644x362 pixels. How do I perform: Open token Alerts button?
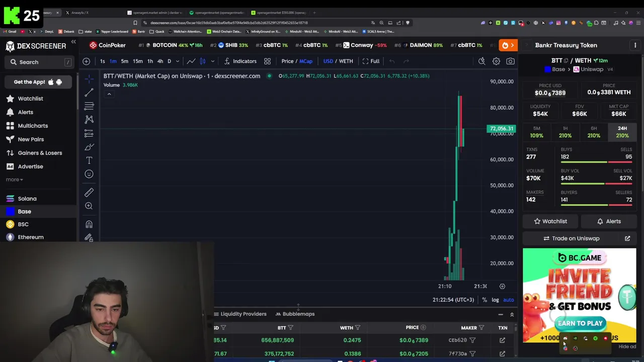609,221
